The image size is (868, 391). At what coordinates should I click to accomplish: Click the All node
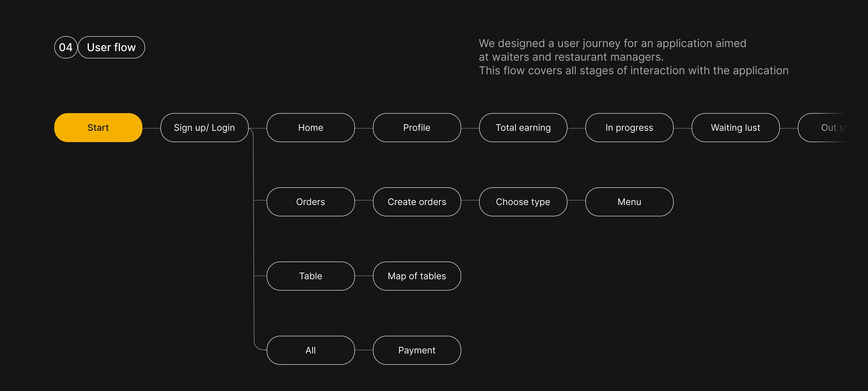coord(310,350)
